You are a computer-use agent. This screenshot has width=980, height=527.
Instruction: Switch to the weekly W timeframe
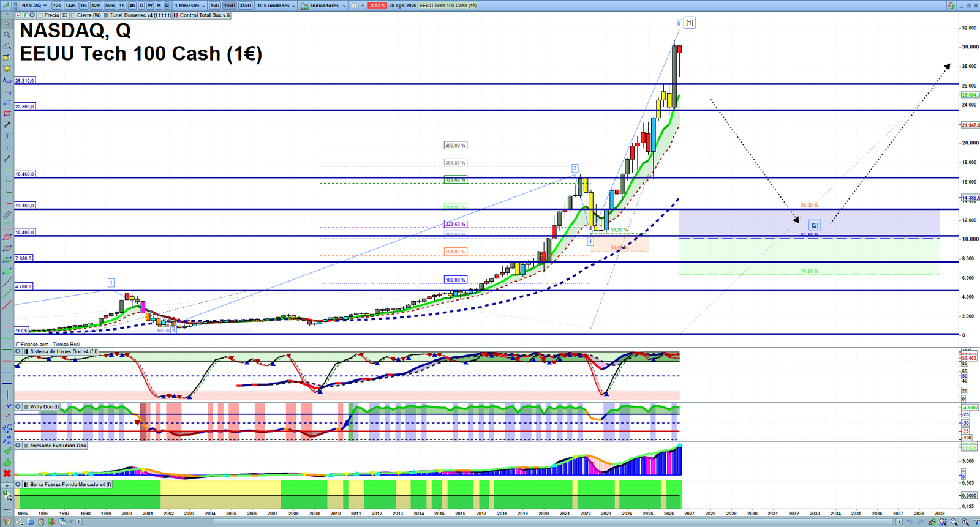click(x=150, y=6)
